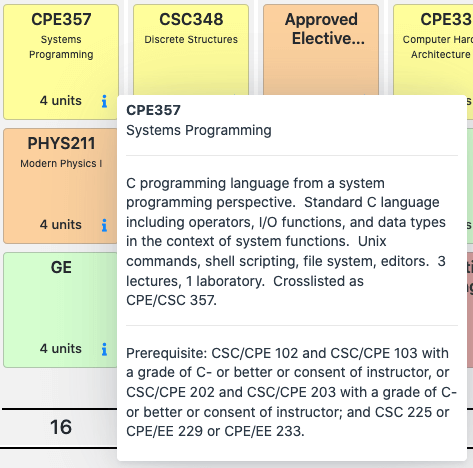
Task: Open info icon on PHYS211 card
Action: tap(104, 225)
